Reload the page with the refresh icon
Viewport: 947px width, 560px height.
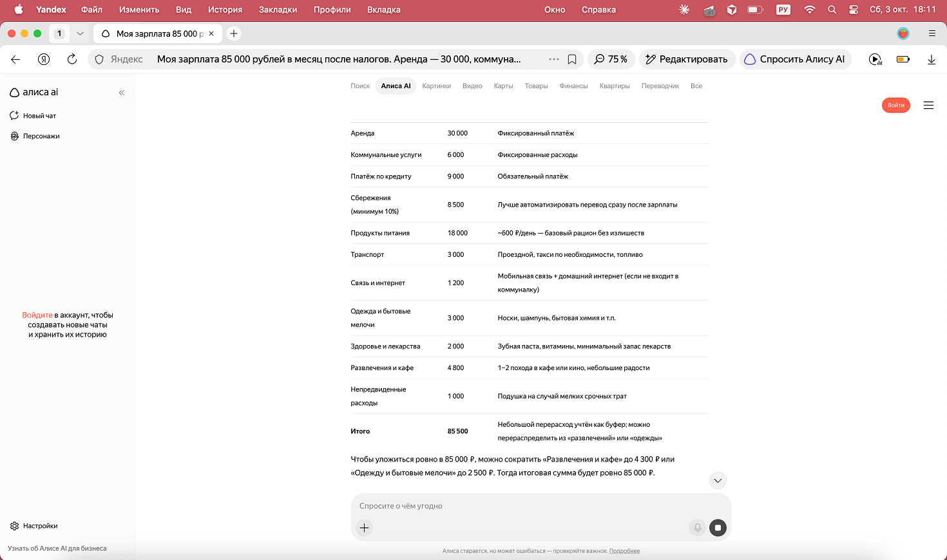point(72,59)
